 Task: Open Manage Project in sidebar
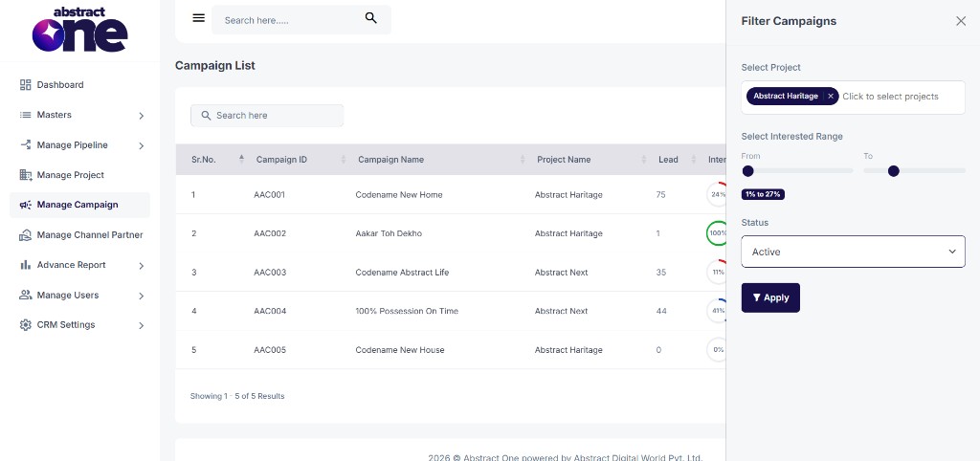point(79,175)
